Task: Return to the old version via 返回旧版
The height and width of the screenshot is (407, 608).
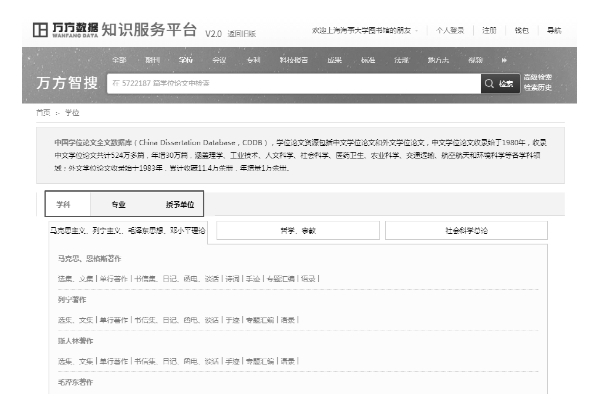Action: tap(242, 34)
